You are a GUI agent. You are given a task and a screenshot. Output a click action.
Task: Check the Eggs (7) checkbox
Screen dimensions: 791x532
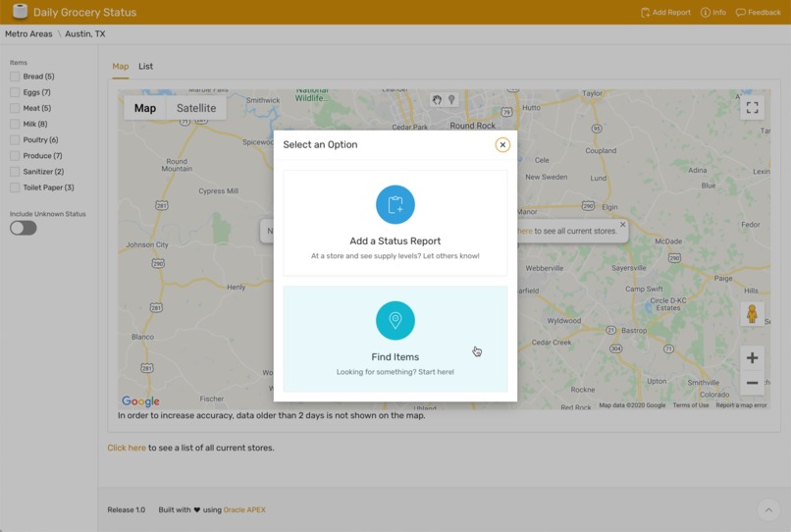15,92
